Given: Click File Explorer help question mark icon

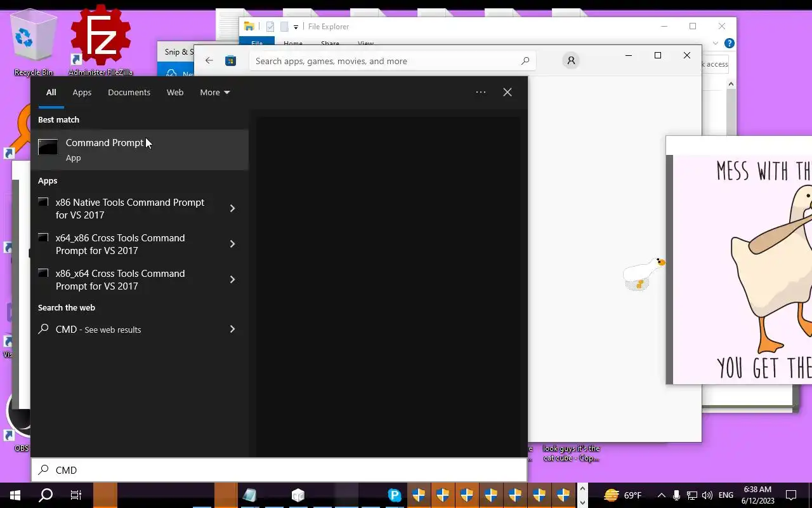Looking at the screenshot, I should tap(730, 43).
